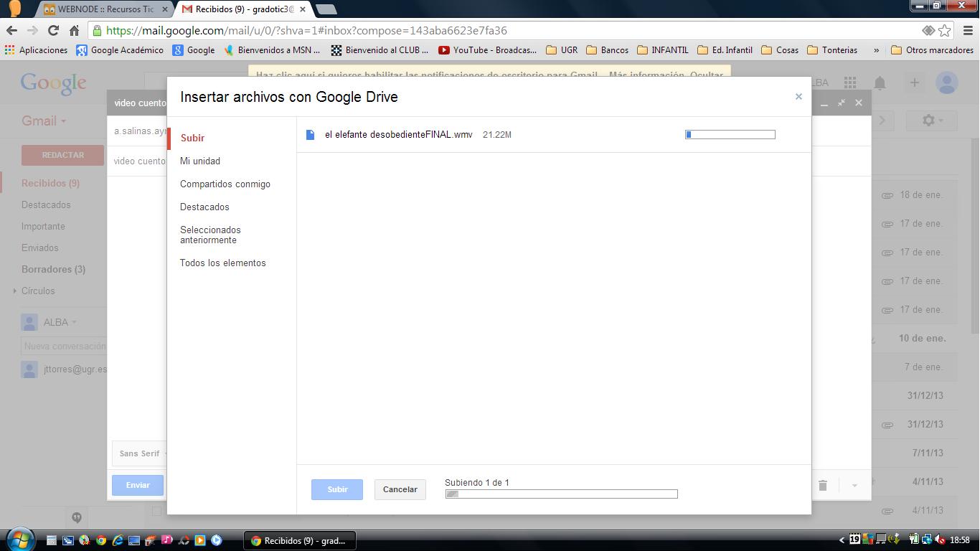Launch Chrome from quick launch
Screen dimensions: 980x551
tap(101, 540)
